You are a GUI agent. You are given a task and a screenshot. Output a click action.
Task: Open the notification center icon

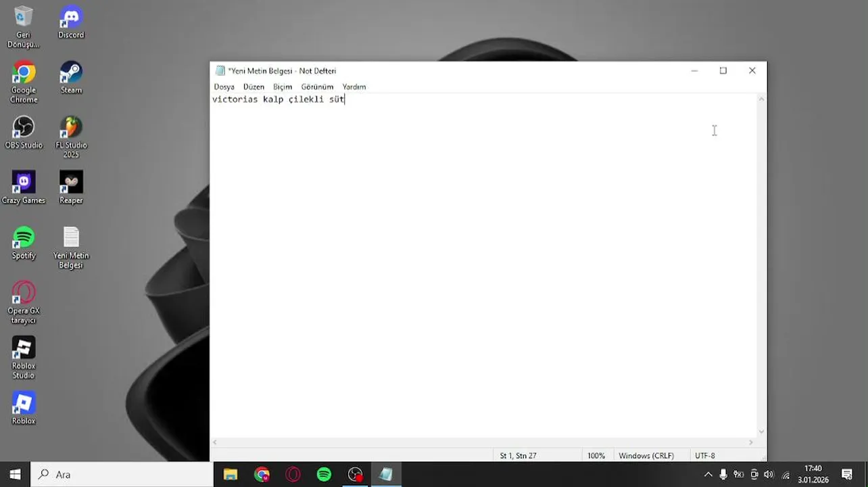(846, 474)
